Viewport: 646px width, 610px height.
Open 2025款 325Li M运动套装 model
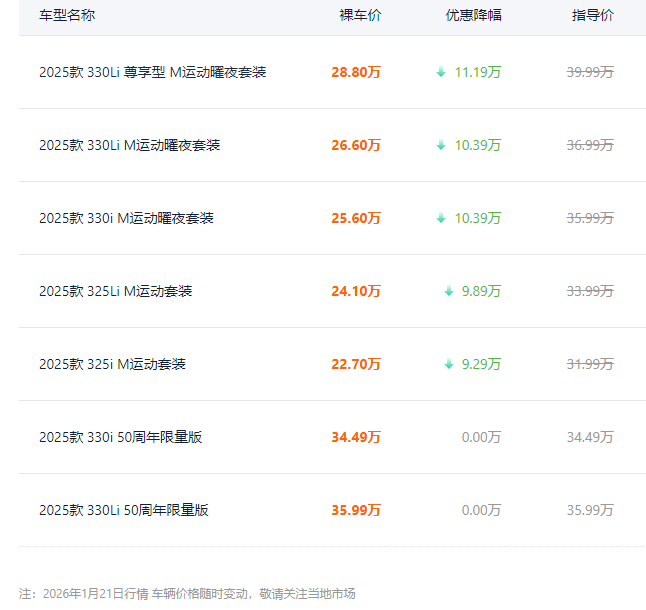point(115,291)
